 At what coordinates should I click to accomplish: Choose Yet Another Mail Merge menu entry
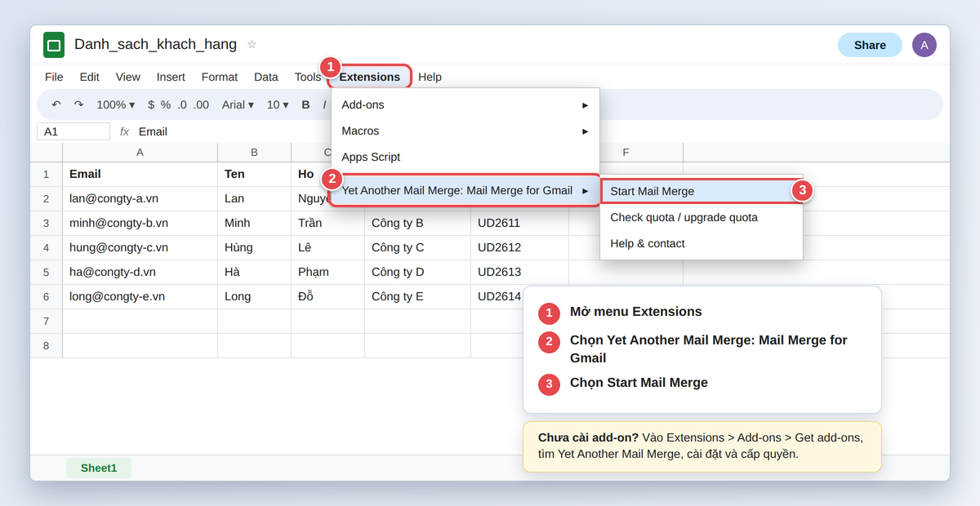coord(465,190)
